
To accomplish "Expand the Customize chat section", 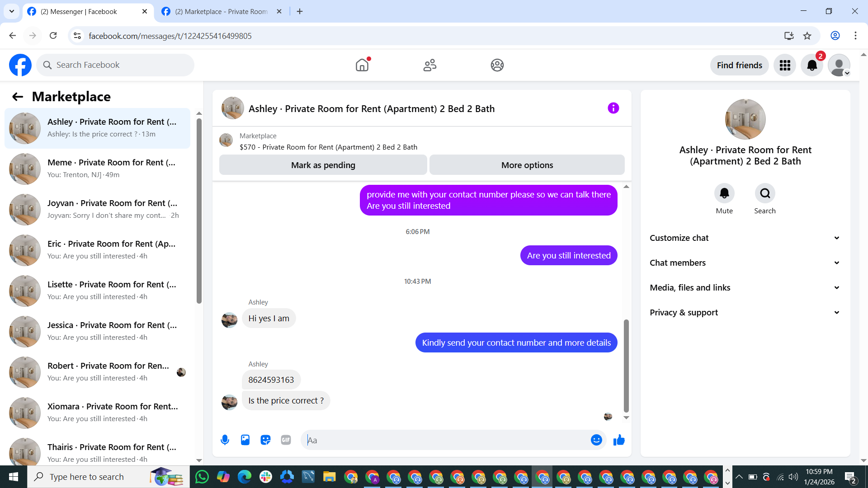I will point(745,238).
